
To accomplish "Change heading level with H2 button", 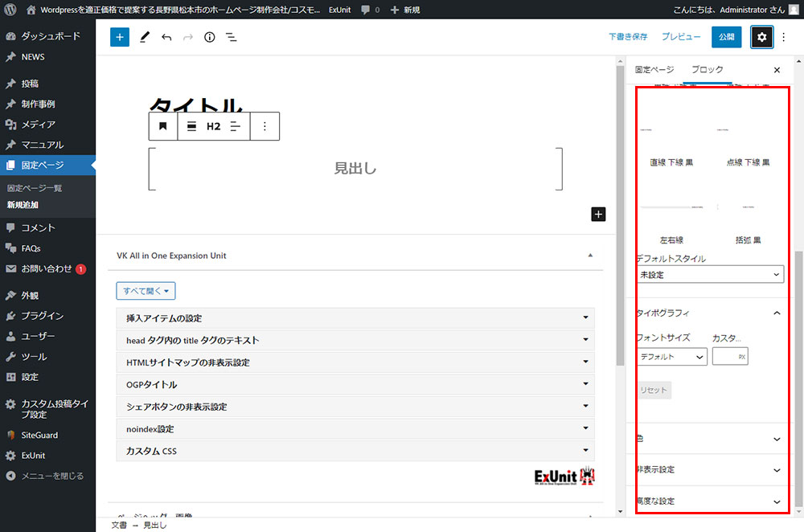I will (213, 126).
